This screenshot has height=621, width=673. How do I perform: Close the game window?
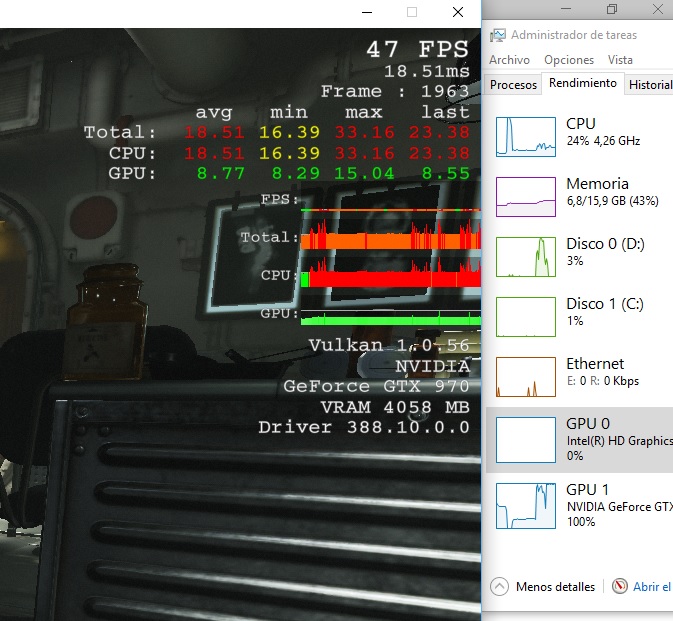coord(458,12)
